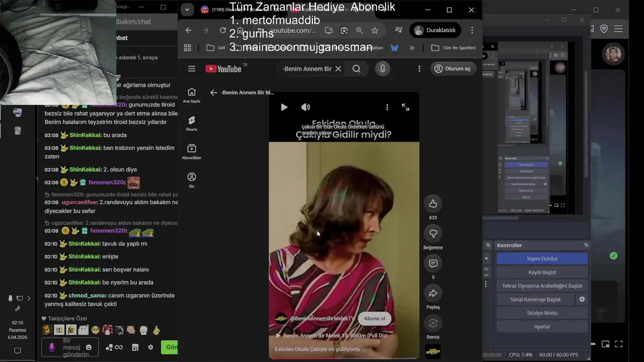Undock the Kontroller panel in OBS

point(586,245)
